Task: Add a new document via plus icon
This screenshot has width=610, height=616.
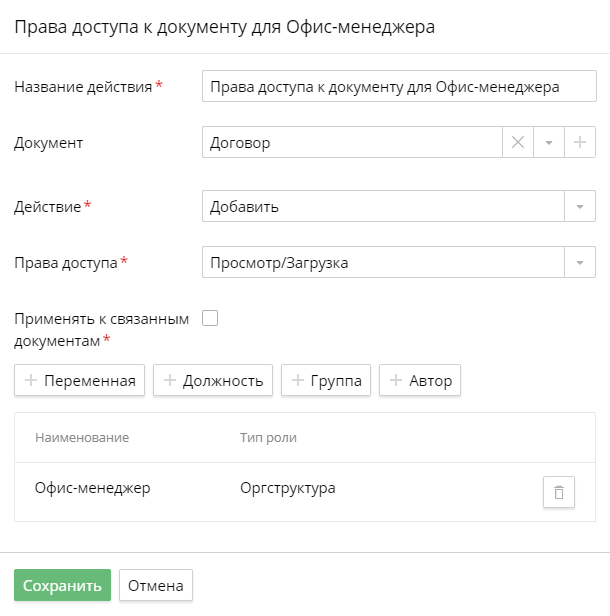Action: click(x=580, y=142)
